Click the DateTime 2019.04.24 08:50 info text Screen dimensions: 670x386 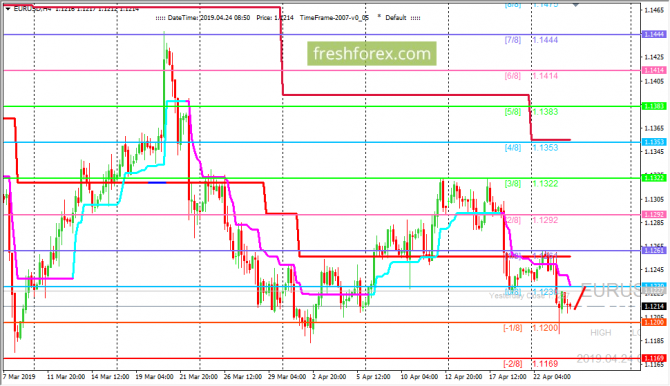(x=209, y=18)
